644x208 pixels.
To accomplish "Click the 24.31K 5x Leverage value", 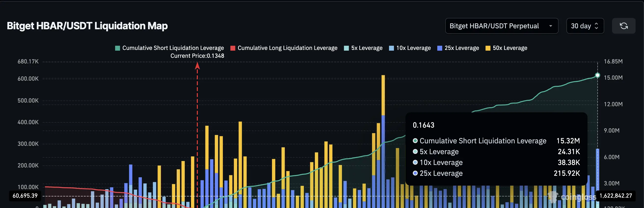I will pyautogui.click(x=569, y=152).
